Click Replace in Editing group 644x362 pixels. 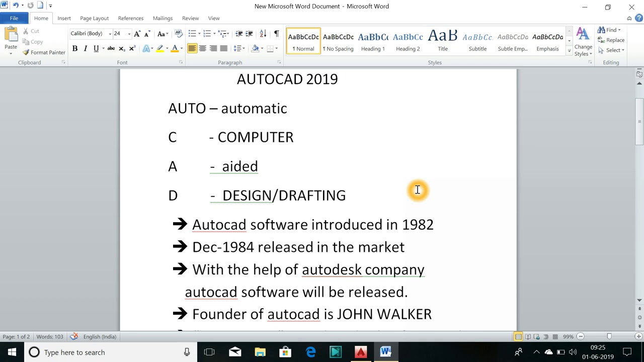point(611,40)
